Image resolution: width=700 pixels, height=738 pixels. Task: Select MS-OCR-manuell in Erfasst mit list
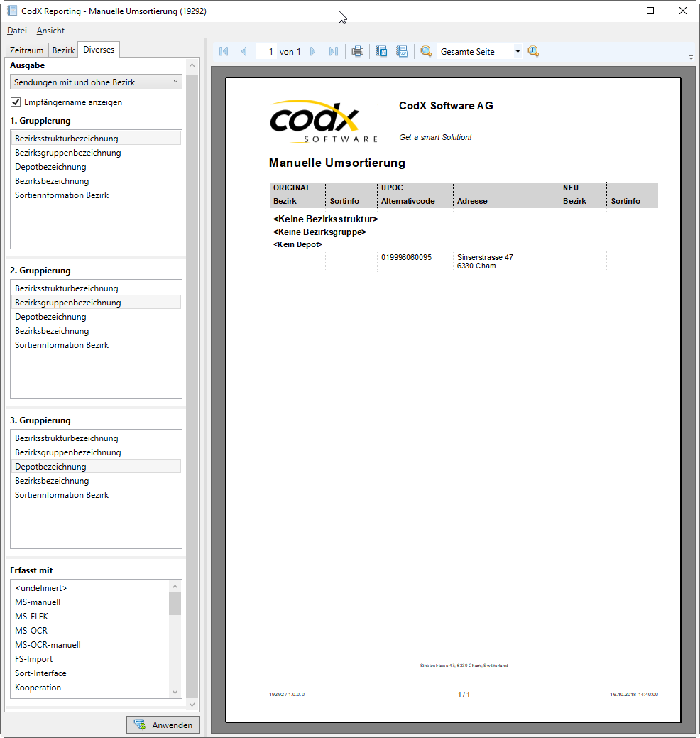48,645
